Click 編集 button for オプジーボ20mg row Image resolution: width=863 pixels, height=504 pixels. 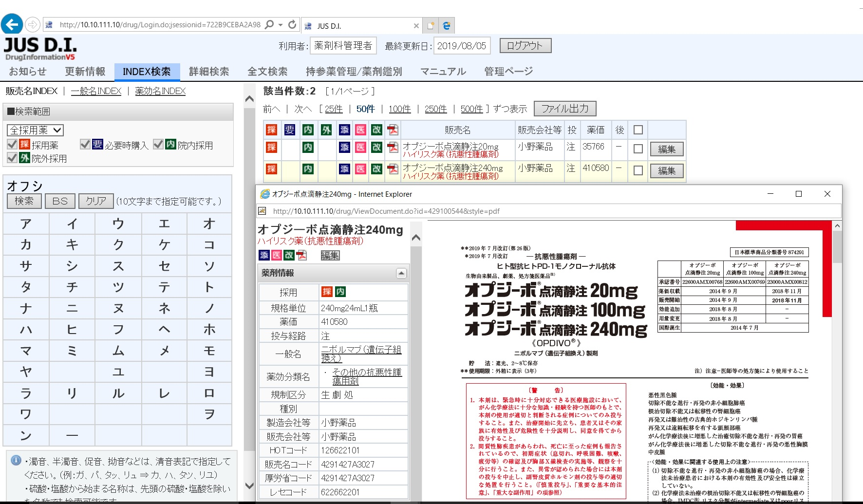pyautogui.click(x=667, y=149)
